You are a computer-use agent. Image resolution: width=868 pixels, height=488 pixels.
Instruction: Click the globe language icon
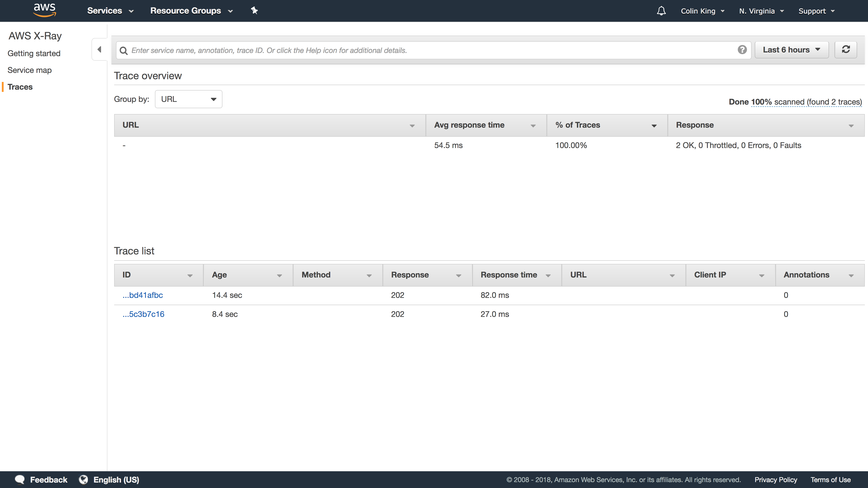coord(83,479)
